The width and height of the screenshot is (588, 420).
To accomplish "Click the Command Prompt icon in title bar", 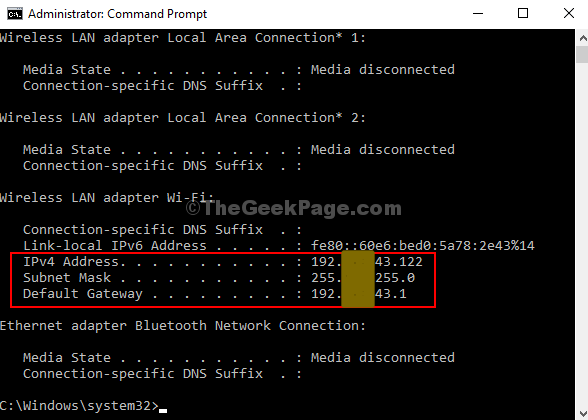I will [15, 14].
